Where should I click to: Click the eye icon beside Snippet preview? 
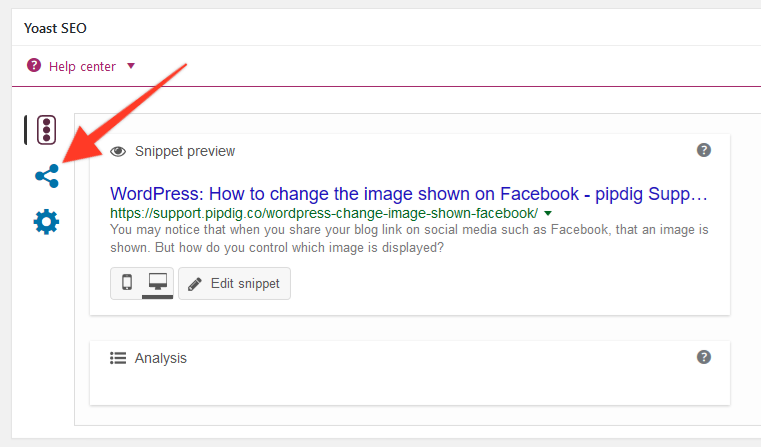click(118, 151)
